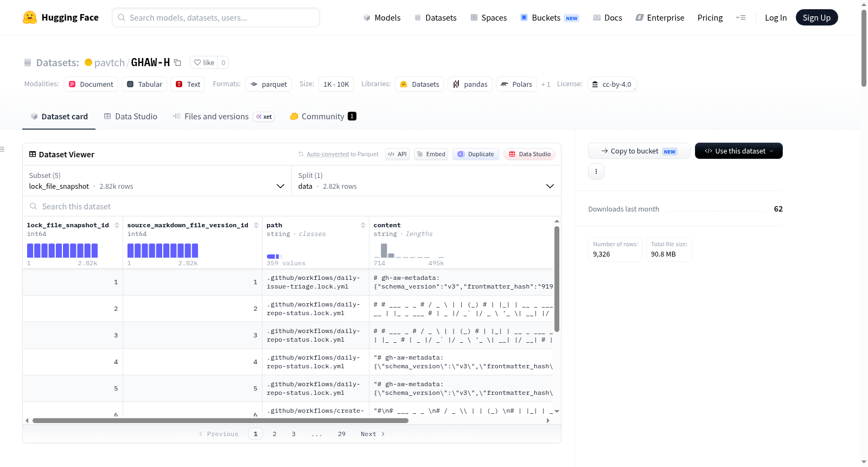
Task: Click the horizontal table scrollbar
Action: (220, 420)
